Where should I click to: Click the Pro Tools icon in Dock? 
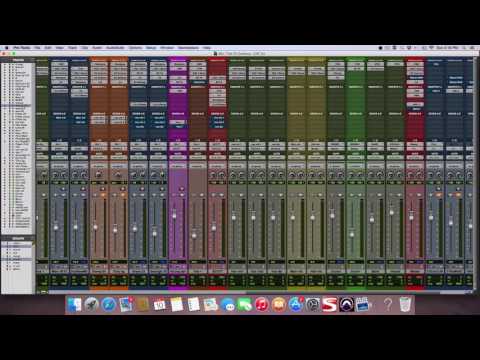(347, 305)
